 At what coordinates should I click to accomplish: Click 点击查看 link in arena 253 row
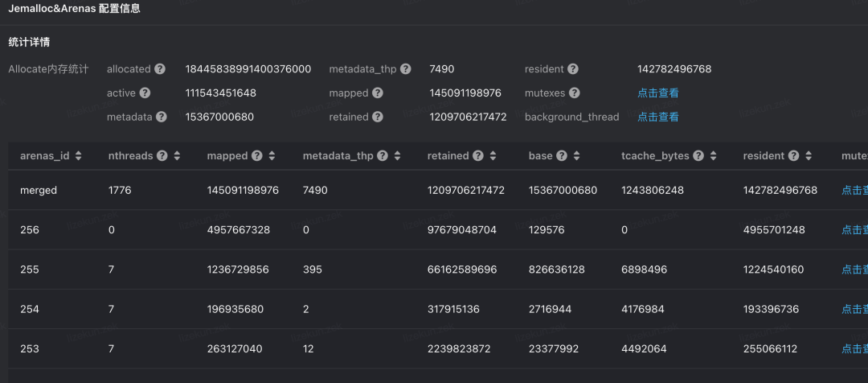click(x=854, y=348)
